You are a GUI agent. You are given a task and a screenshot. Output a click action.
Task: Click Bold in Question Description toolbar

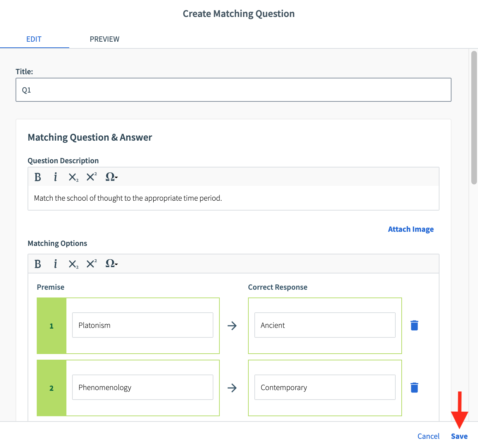point(38,177)
